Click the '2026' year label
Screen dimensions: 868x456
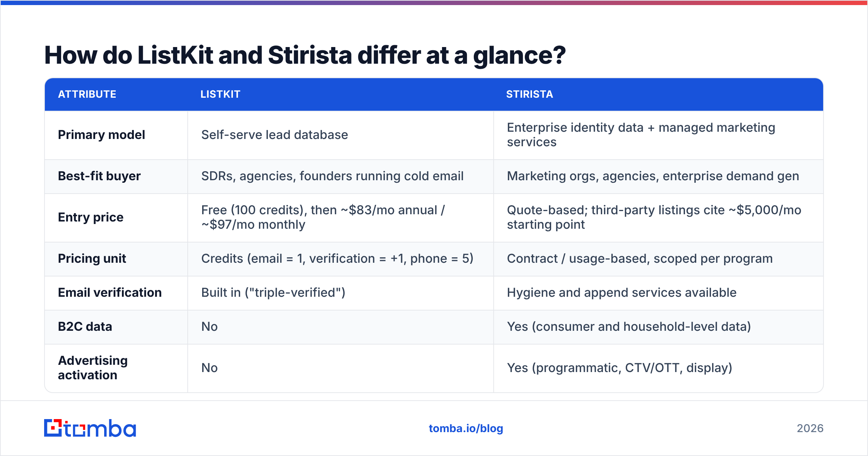pyautogui.click(x=810, y=428)
